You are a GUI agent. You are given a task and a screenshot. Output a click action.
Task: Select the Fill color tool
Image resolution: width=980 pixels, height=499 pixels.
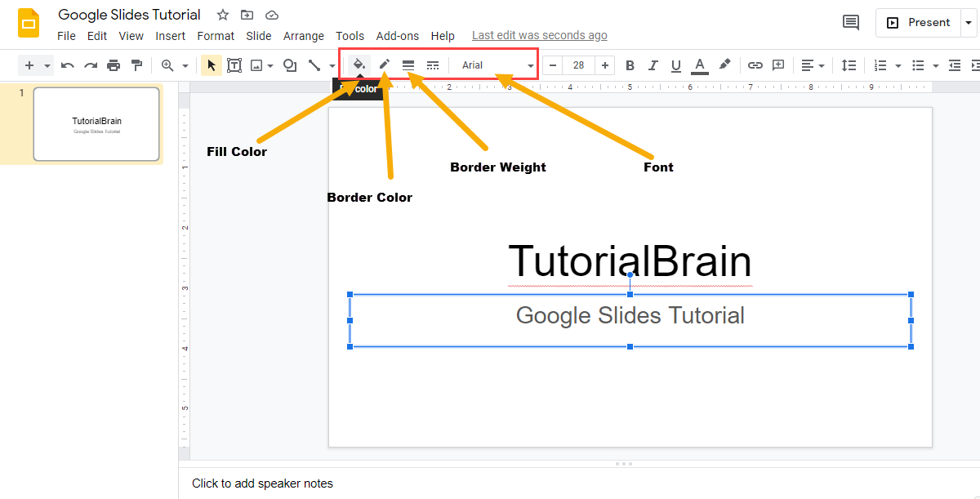[358, 65]
